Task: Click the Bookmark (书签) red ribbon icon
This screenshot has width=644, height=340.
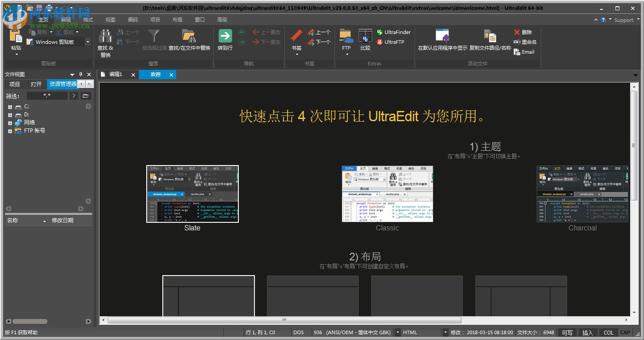Action: point(297,36)
